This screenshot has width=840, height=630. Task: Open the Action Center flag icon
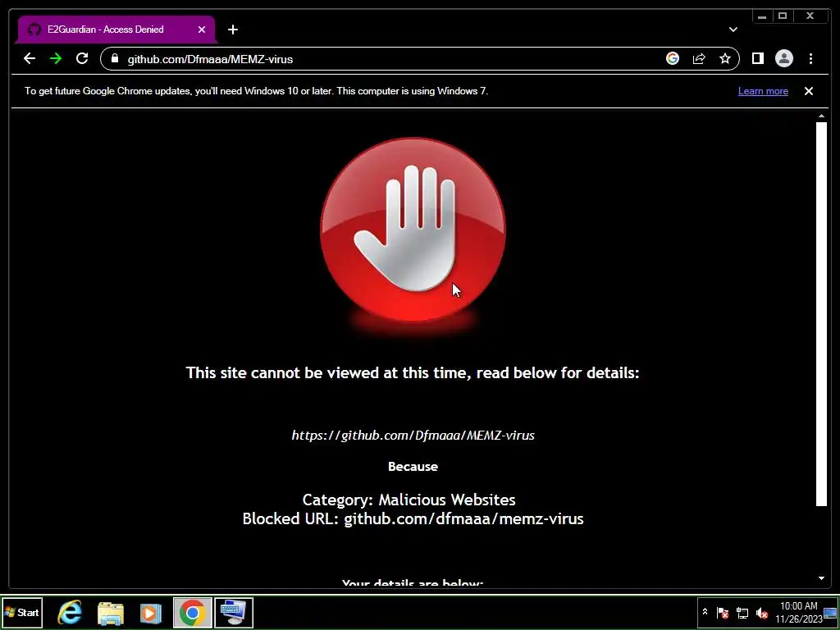722,612
